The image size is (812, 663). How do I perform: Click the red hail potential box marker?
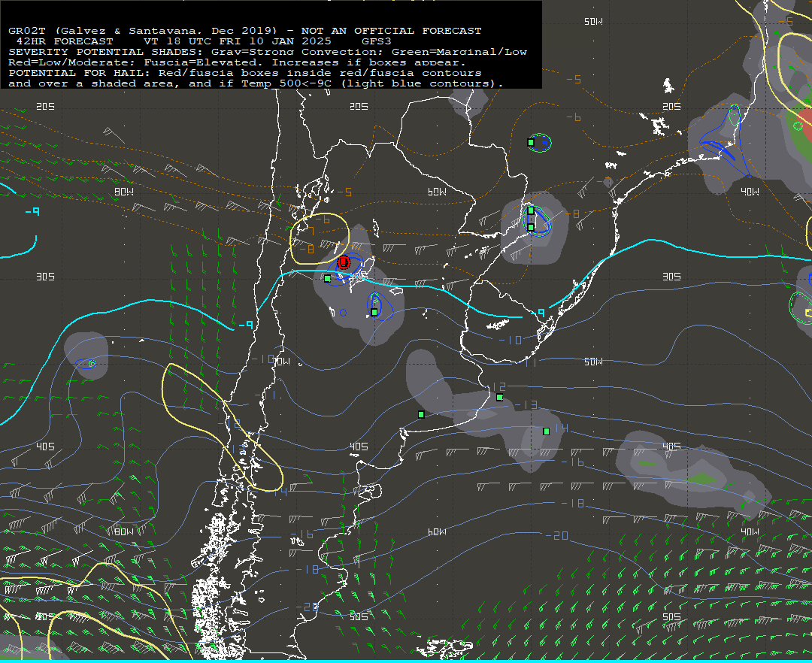(x=344, y=262)
